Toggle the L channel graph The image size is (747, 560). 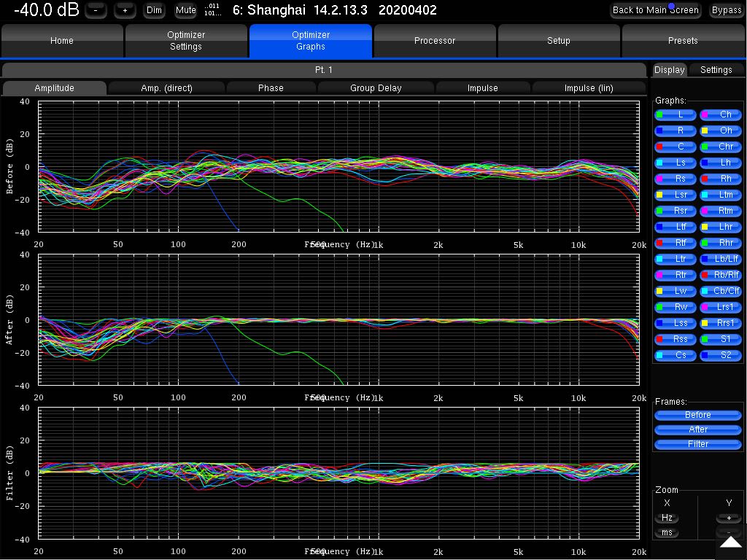(x=676, y=114)
